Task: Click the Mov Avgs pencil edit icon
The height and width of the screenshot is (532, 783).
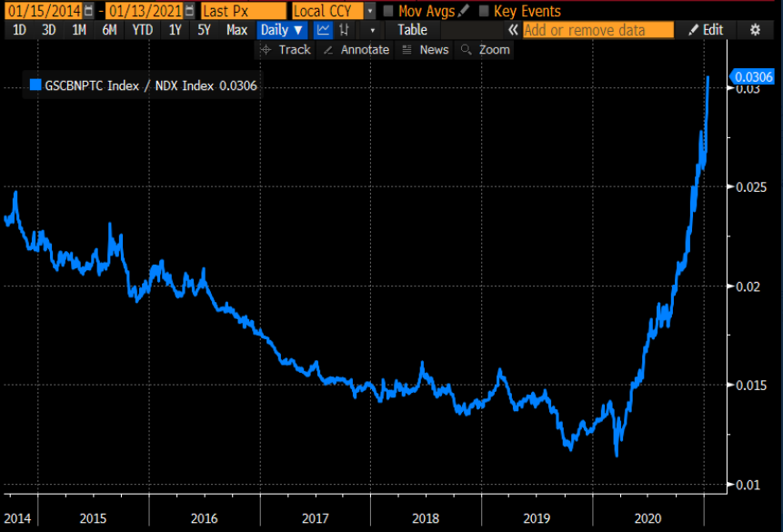Action: pos(464,11)
